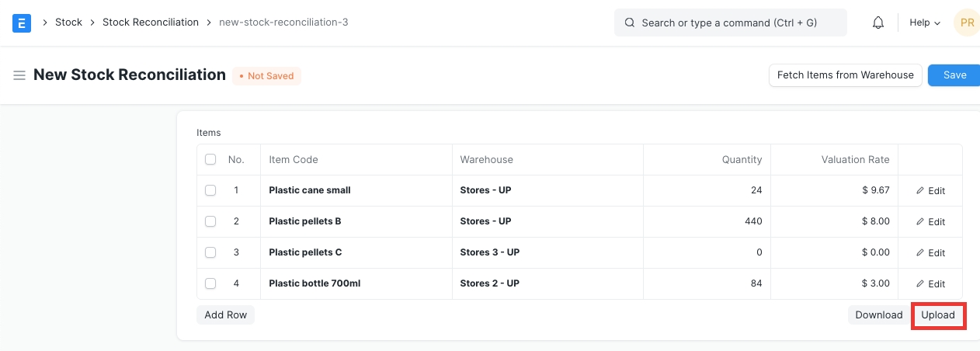Viewport: 980px width, 351px height.
Task: Toggle the sidebar hamburger menu icon
Action: tap(19, 75)
